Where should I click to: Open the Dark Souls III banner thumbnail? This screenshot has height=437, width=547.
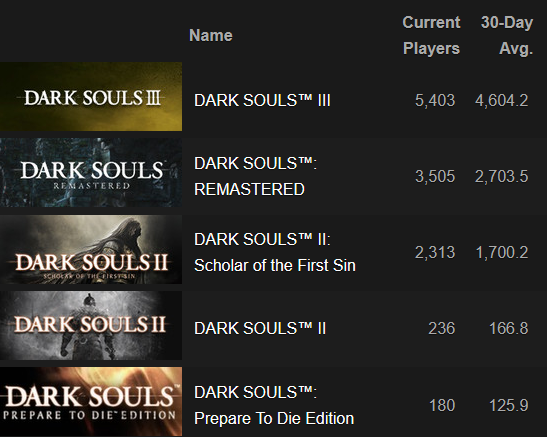pyautogui.click(x=91, y=97)
